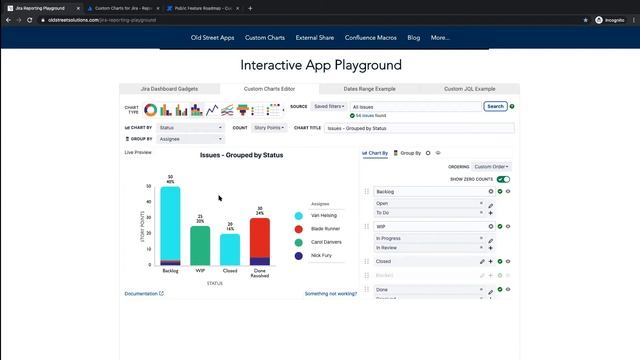Grab the drag handle of Closed row

pos(367,261)
